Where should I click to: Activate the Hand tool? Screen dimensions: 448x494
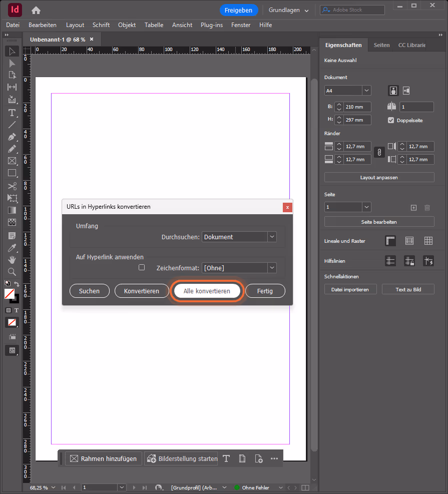click(12, 260)
